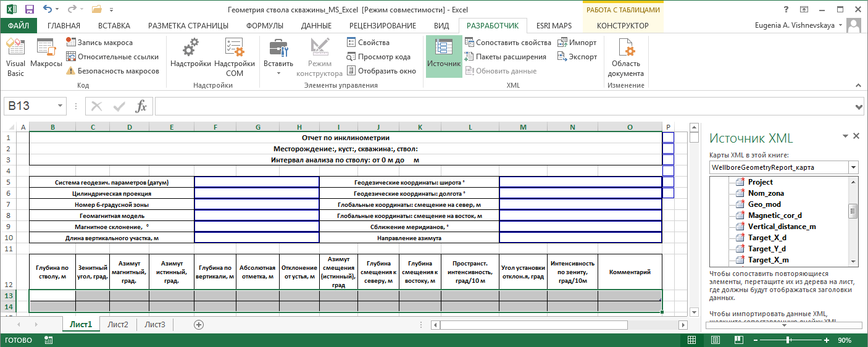Click the Макросы icon

tap(46, 57)
